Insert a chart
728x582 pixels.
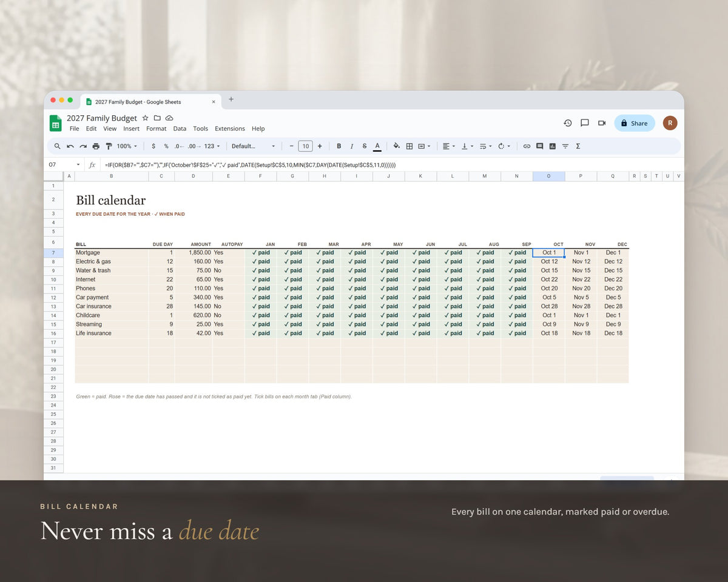[x=553, y=146]
